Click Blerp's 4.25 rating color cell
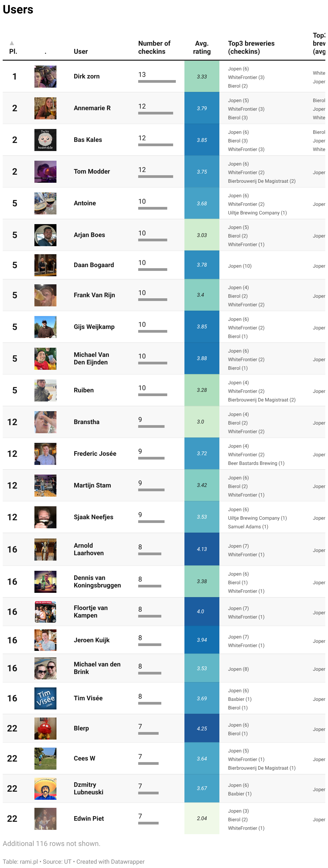The image size is (328, 868). click(x=202, y=728)
